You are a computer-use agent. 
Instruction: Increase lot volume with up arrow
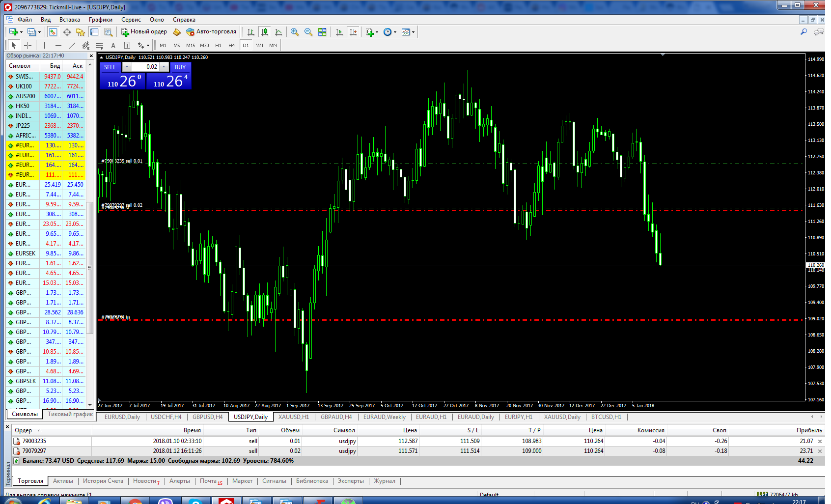[164, 67]
